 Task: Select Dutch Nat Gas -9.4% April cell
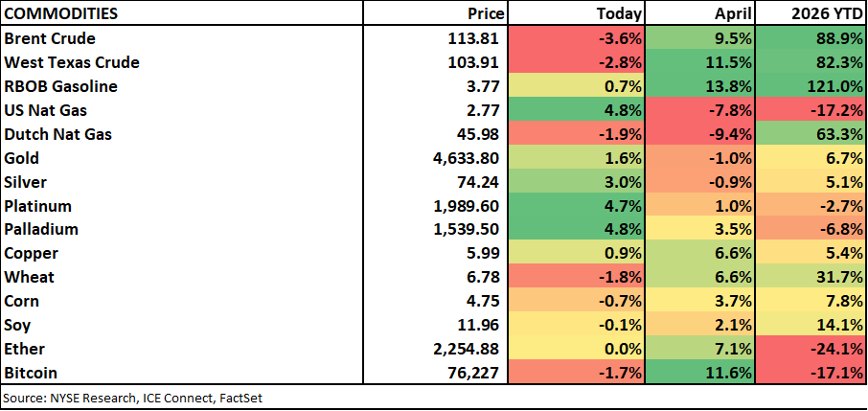700,134
